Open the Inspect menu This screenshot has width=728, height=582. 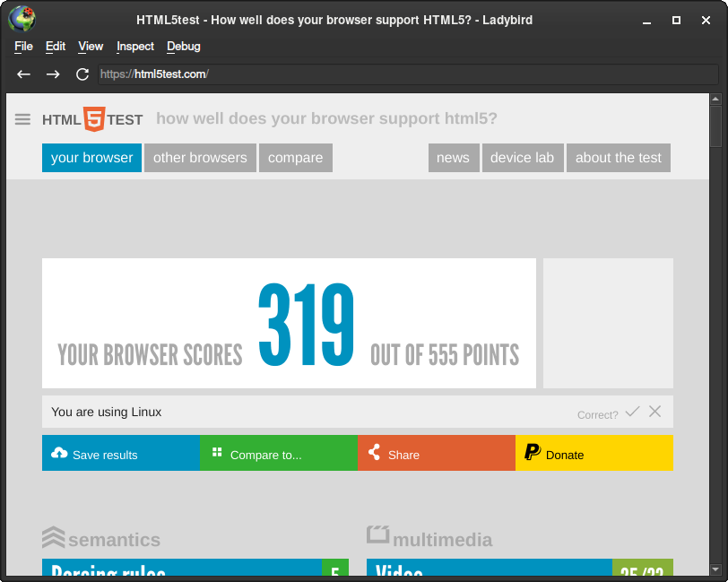point(135,47)
